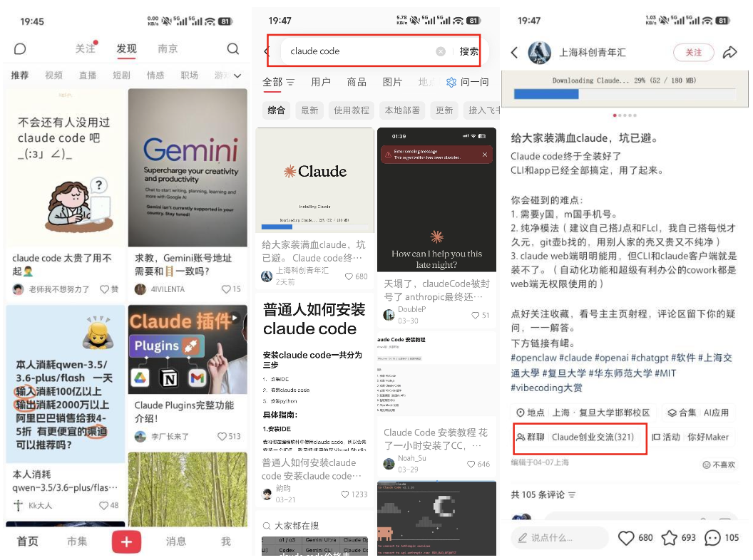Join the 群聊 Claude创业交流(321)
Image resolution: width=753 pixels, height=560 pixels.
click(575, 437)
